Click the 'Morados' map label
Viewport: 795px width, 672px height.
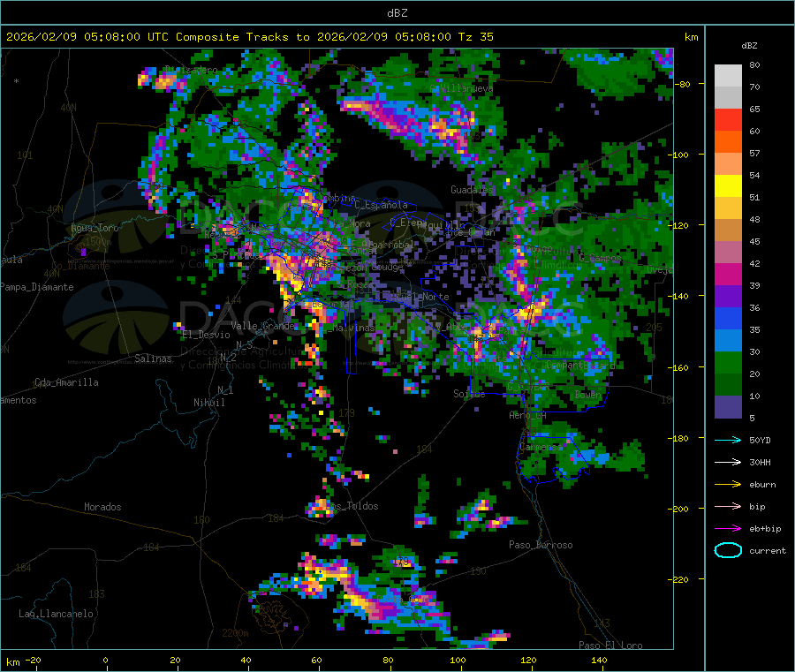click(x=102, y=507)
